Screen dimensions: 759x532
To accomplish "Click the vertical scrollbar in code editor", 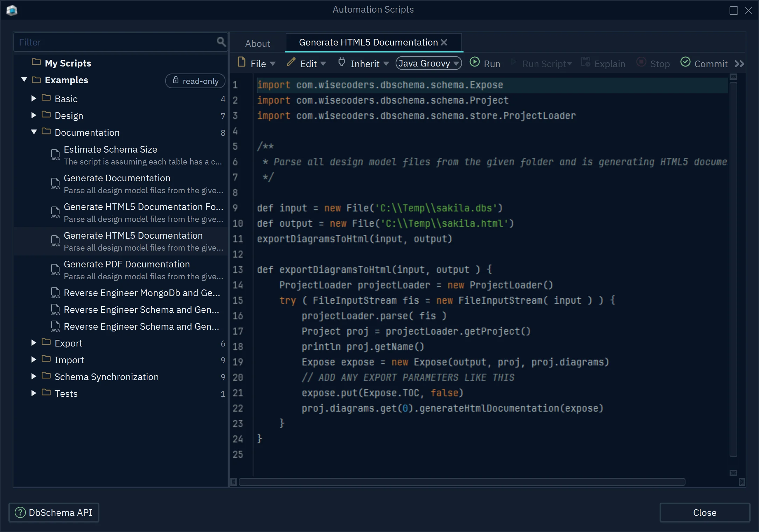I will click(x=733, y=269).
